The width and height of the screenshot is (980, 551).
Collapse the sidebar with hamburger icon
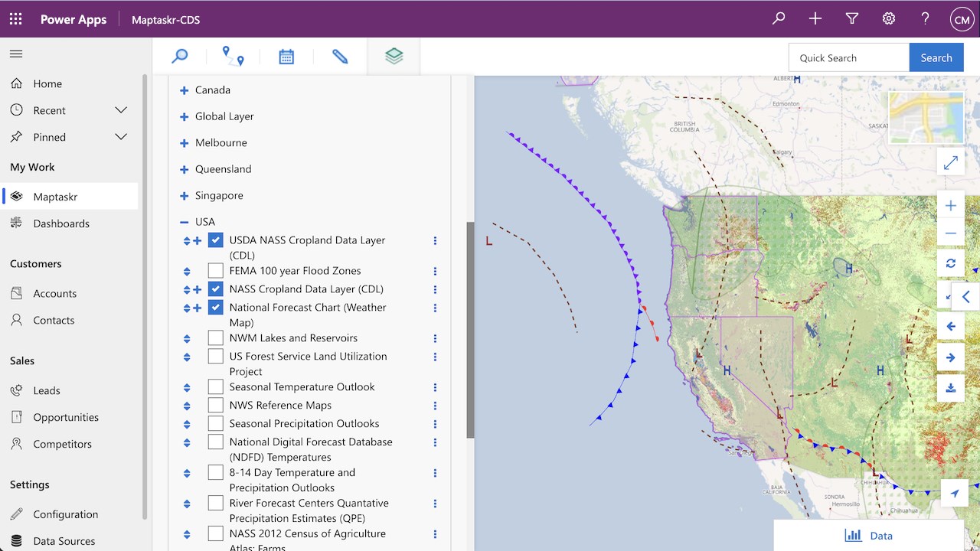click(16, 54)
